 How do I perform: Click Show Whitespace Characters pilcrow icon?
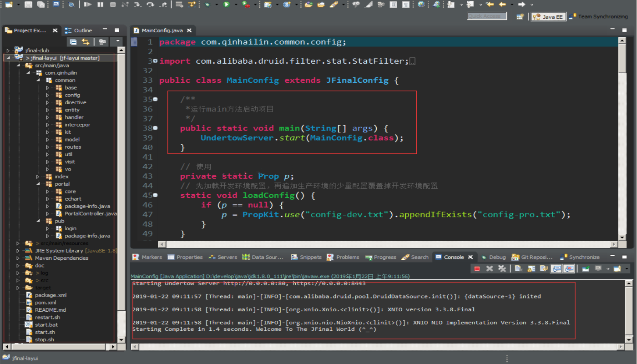tap(406, 5)
